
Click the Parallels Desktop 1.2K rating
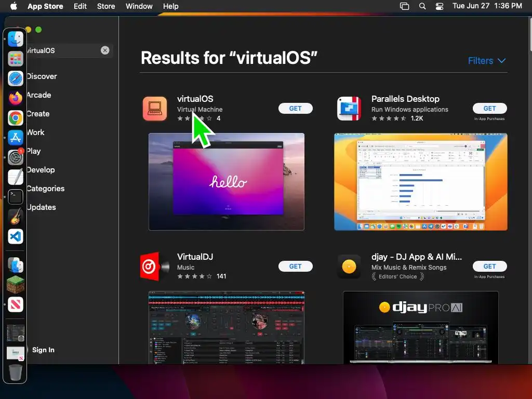click(x=397, y=118)
